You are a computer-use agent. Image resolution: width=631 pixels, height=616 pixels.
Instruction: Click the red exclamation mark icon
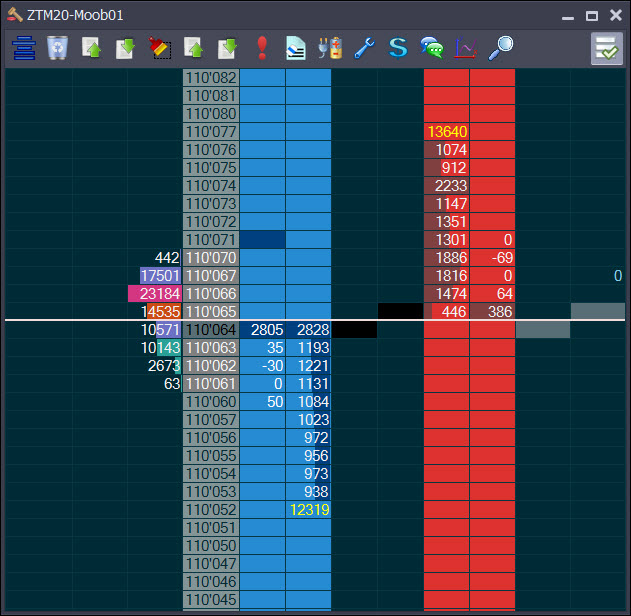point(262,47)
